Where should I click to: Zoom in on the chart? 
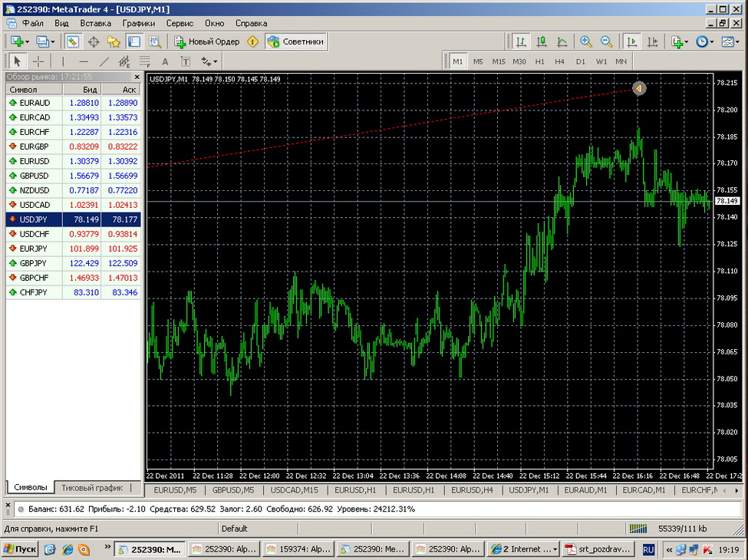point(586,41)
